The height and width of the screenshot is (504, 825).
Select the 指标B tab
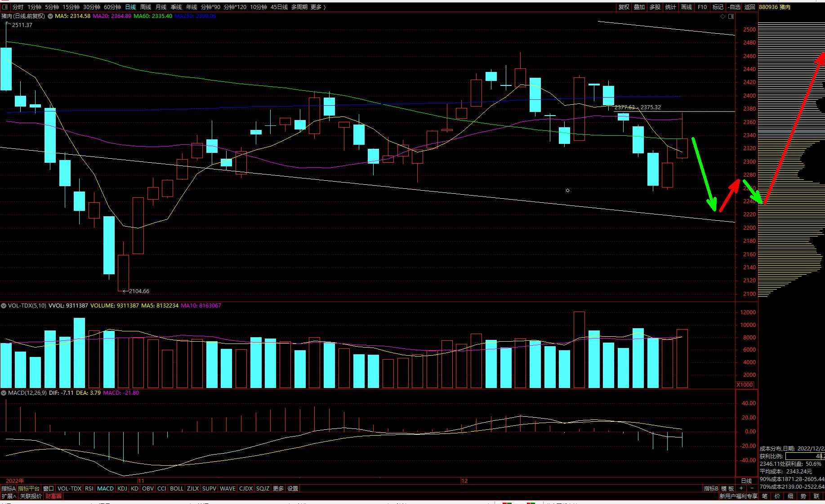click(x=711, y=488)
